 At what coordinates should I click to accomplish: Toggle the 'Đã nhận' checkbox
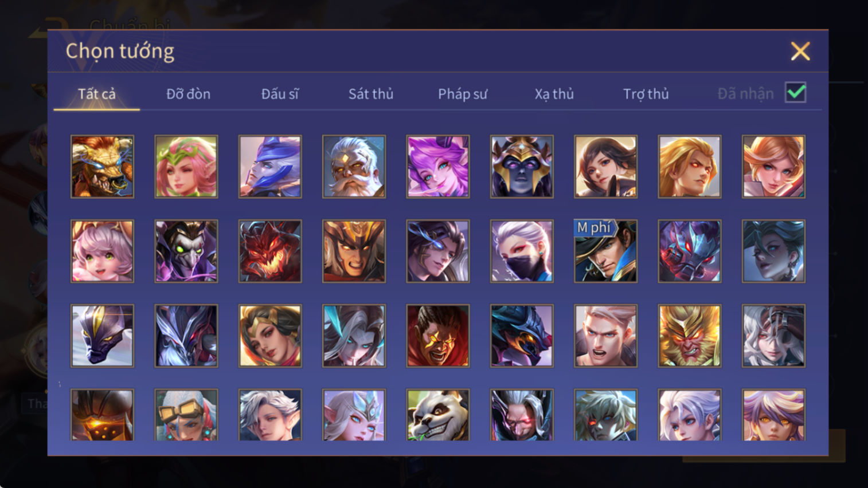(x=796, y=93)
